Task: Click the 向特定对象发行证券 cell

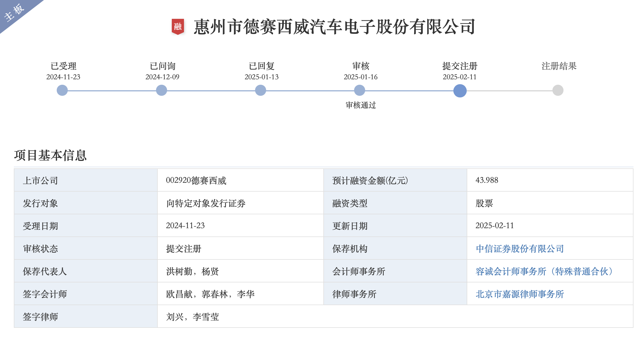Action: 240,203
